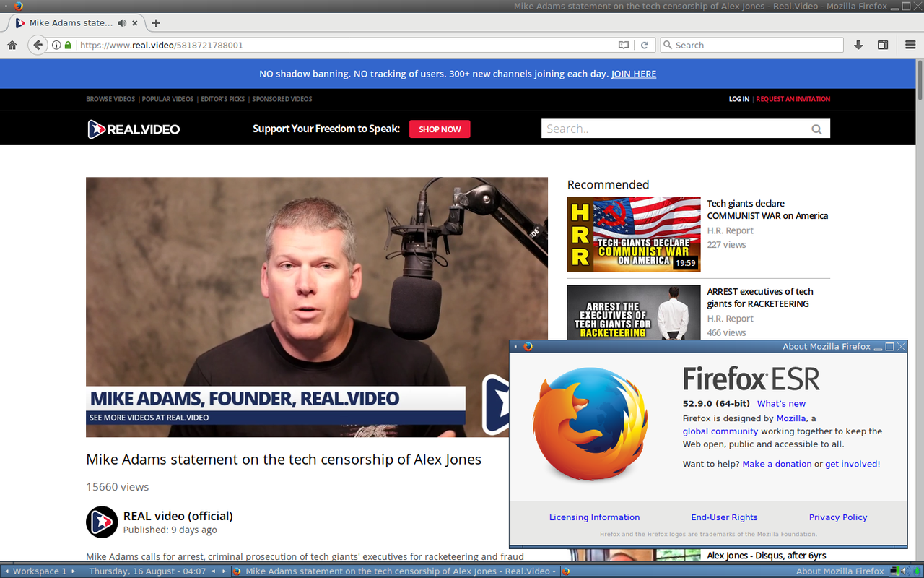Screen dimensions: 924x578
Task: Click the REALVIDEO site logo
Action: 134,129
